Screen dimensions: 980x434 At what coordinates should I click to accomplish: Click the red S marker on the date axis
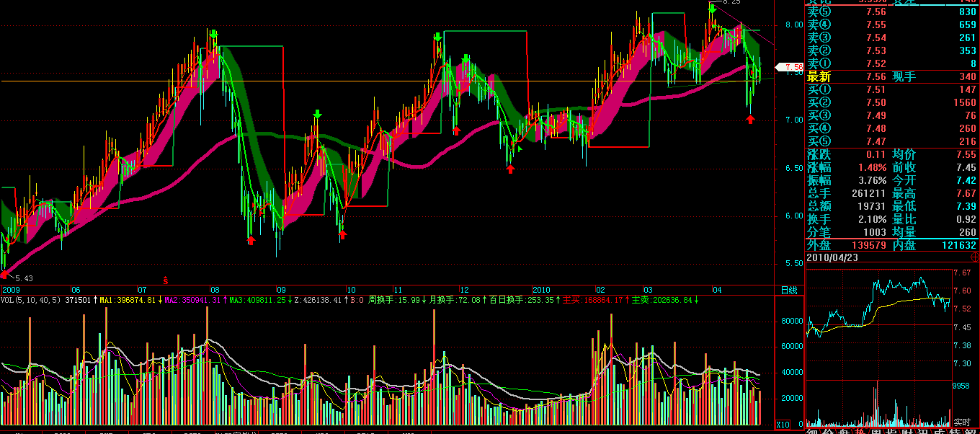point(165,280)
